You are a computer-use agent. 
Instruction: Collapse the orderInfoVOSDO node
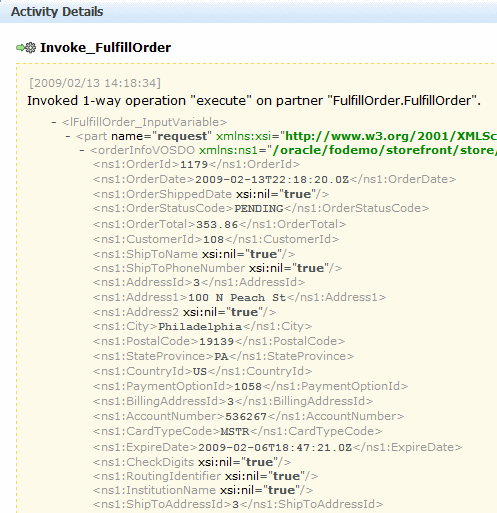pyautogui.click(x=82, y=150)
